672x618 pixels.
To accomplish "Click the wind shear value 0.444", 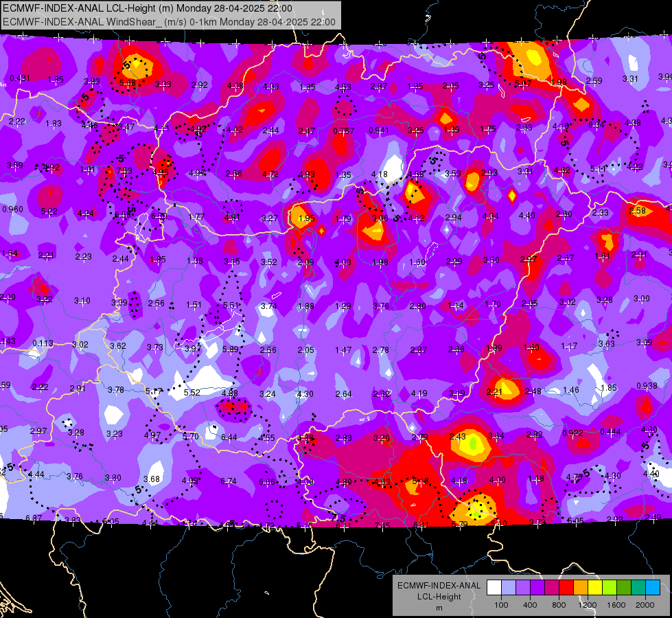I will pos(610,432).
